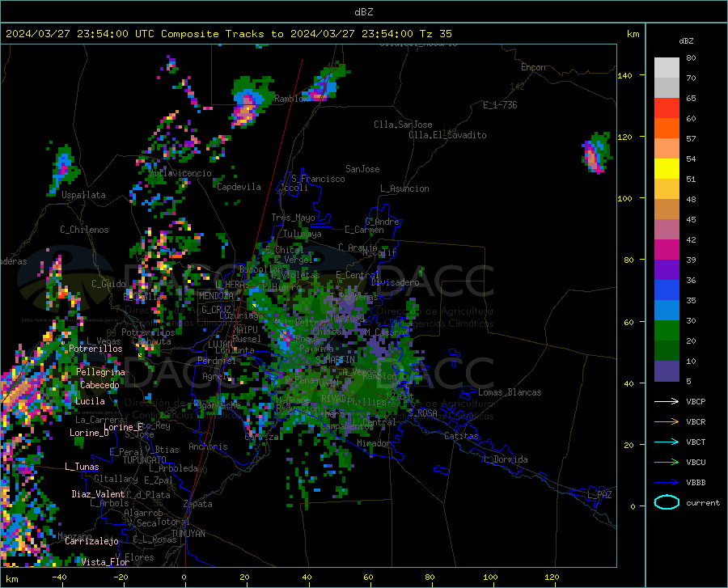Viewport: 728px width, 588px height.
Task: Click the Encon label
Action: [533, 67]
